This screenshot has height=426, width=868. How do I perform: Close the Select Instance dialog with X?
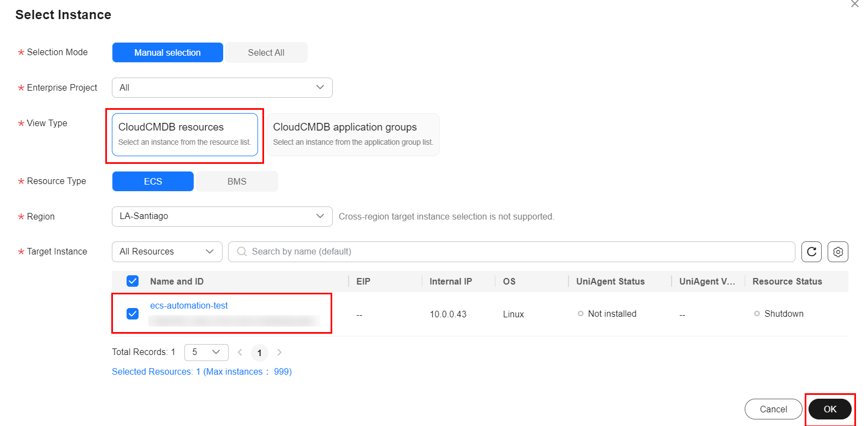point(854,4)
